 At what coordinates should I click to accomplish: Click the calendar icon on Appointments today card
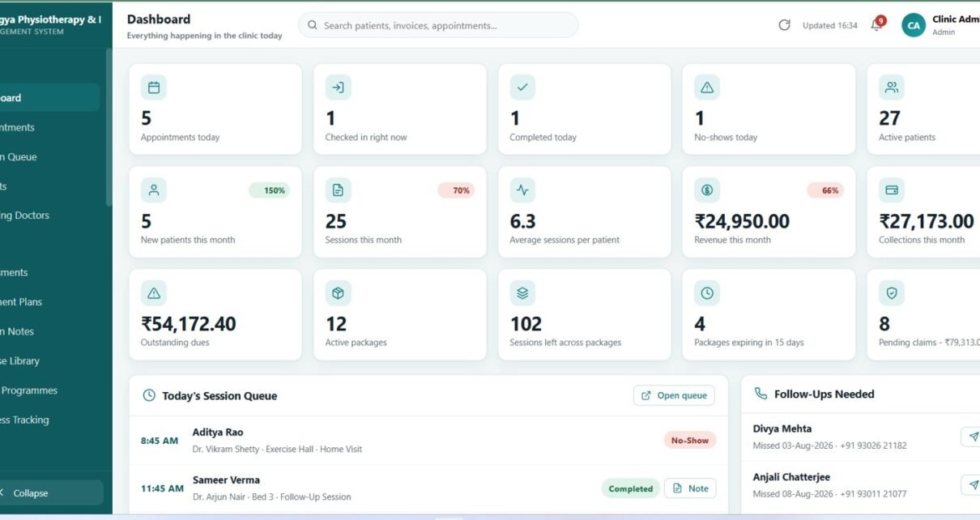tap(154, 87)
